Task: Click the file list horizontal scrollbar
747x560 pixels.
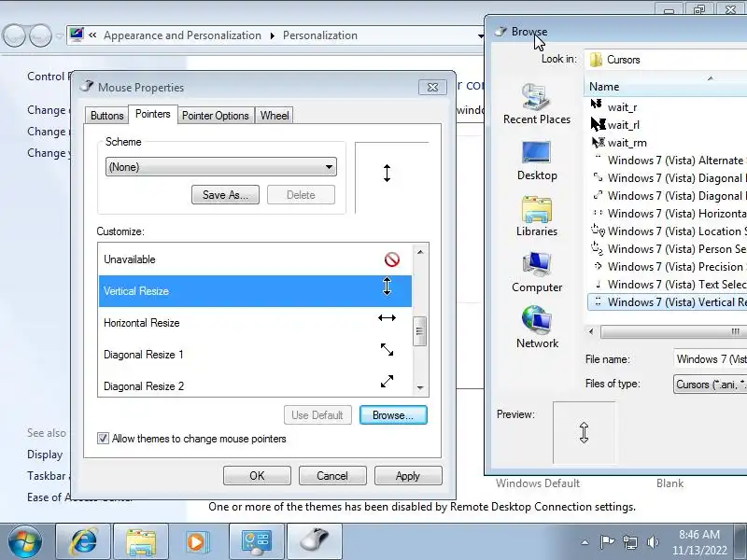Action: tap(673, 331)
